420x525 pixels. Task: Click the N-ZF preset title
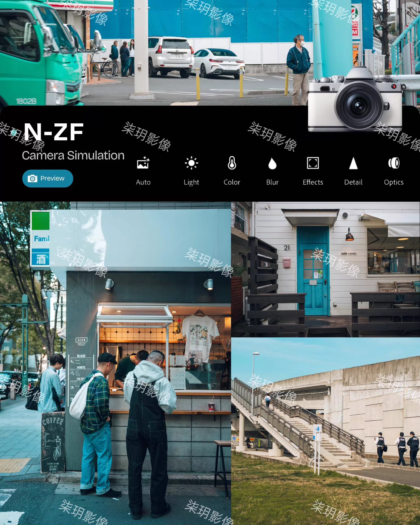[54, 132]
